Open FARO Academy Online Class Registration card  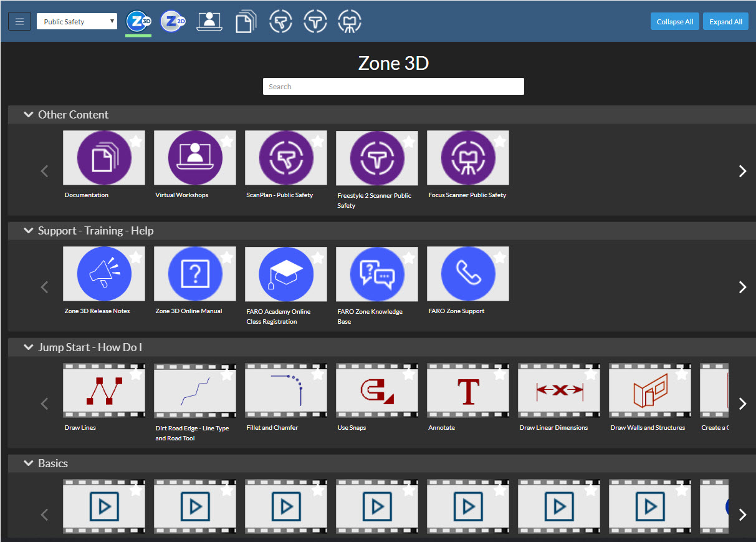286,274
